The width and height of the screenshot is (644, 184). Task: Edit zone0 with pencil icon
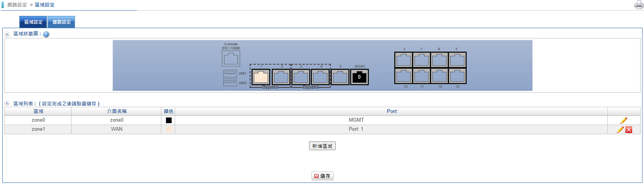click(x=623, y=121)
